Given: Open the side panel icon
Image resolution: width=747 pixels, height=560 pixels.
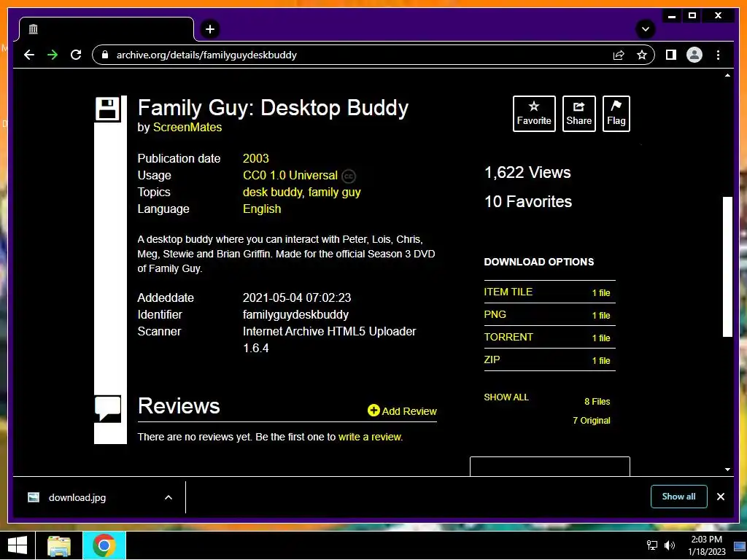Looking at the screenshot, I should click(x=671, y=55).
